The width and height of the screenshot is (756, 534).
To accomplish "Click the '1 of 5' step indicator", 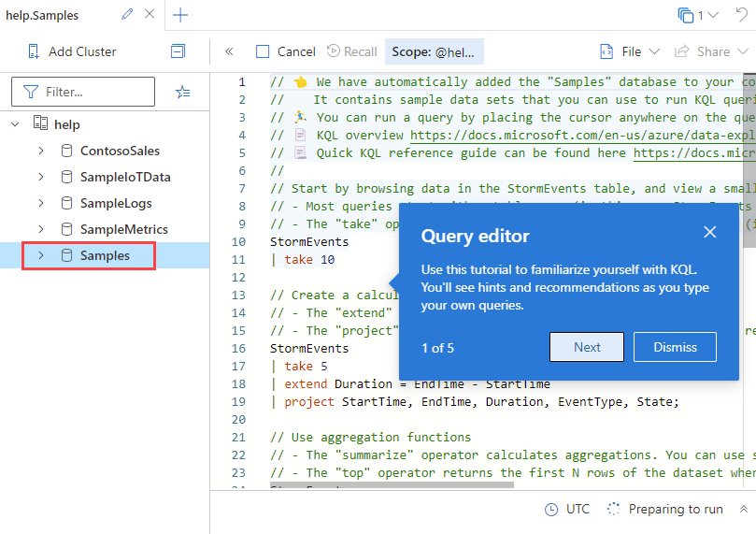I will coord(437,348).
